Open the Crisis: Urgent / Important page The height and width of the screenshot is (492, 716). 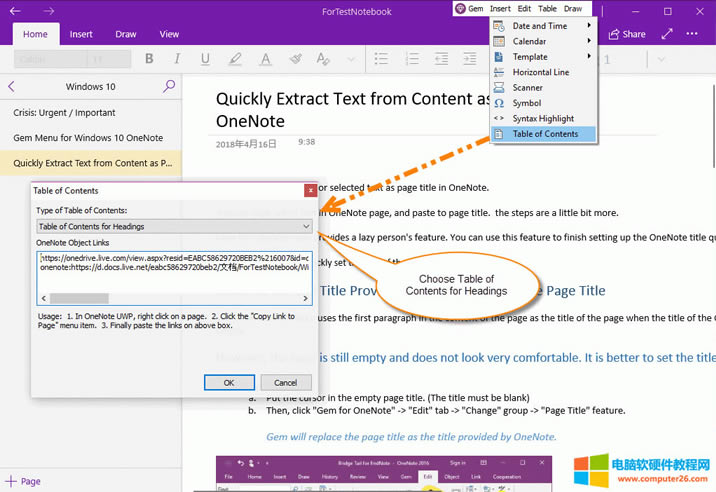click(64, 113)
